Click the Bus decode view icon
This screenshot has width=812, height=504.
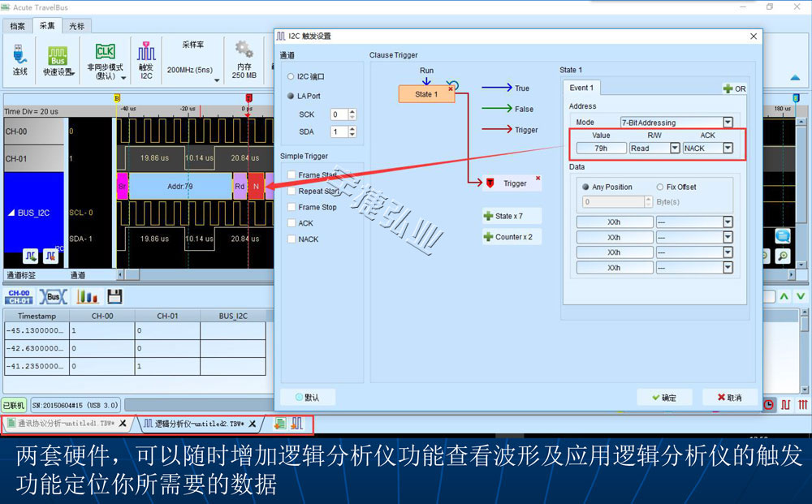[x=54, y=296]
